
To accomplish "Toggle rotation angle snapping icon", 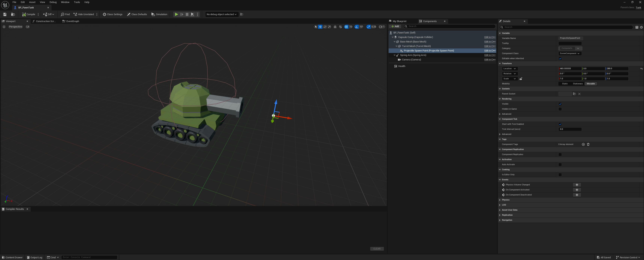I will pyautogui.click(x=357, y=27).
